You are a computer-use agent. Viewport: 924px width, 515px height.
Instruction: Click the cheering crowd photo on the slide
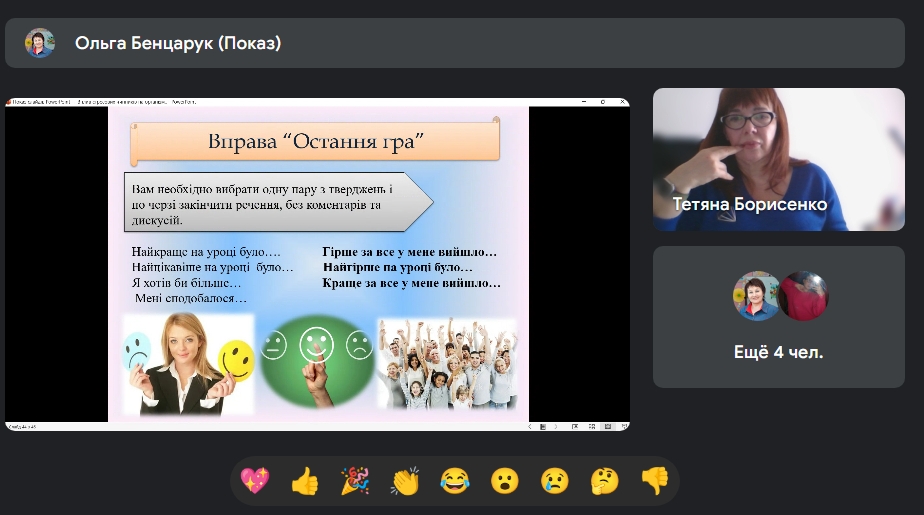coord(446,362)
